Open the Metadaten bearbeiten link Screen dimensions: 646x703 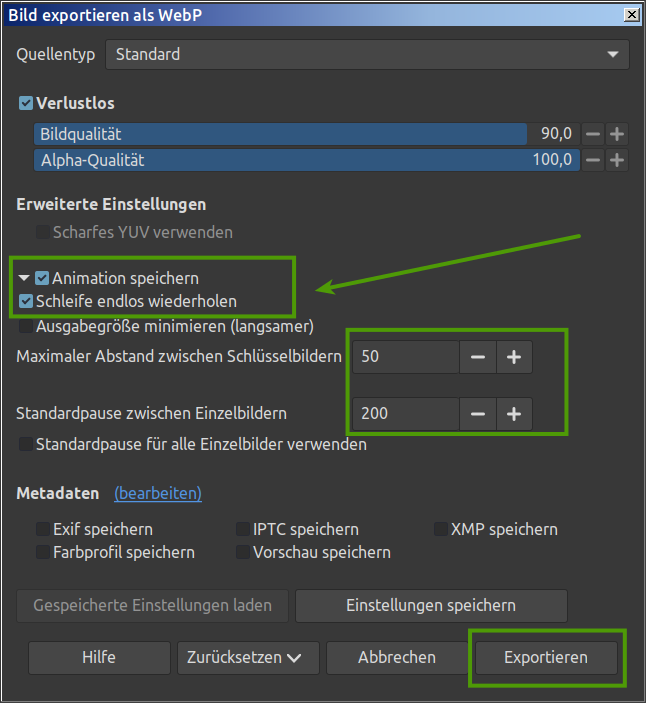click(158, 493)
